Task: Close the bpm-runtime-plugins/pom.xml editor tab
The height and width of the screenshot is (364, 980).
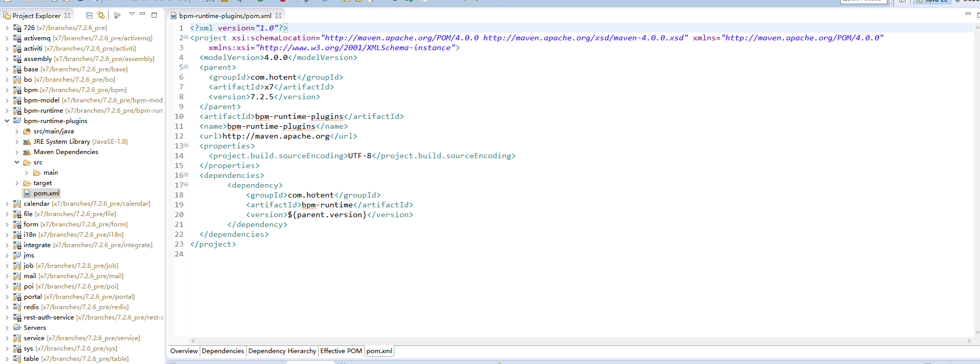Action: 278,16
